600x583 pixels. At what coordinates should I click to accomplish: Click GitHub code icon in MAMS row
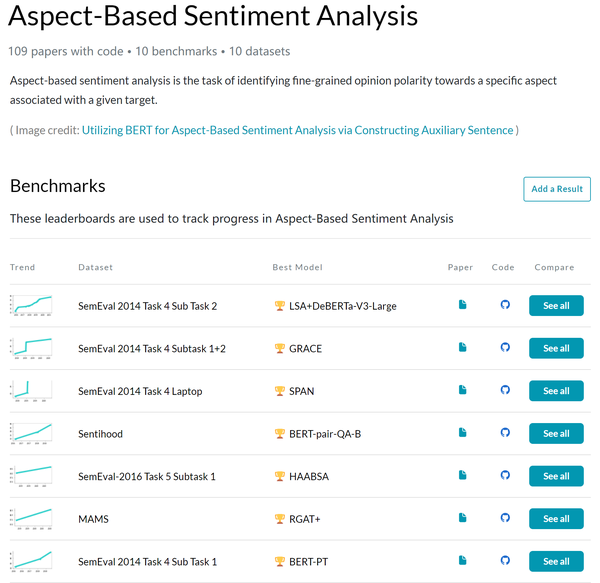[505, 518]
